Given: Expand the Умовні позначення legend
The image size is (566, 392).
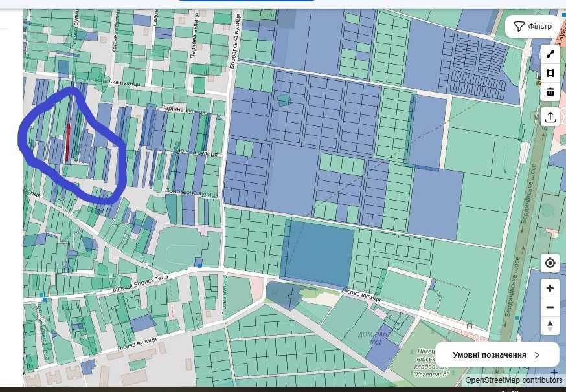Looking at the screenshot, I should (x=497, y=355).
